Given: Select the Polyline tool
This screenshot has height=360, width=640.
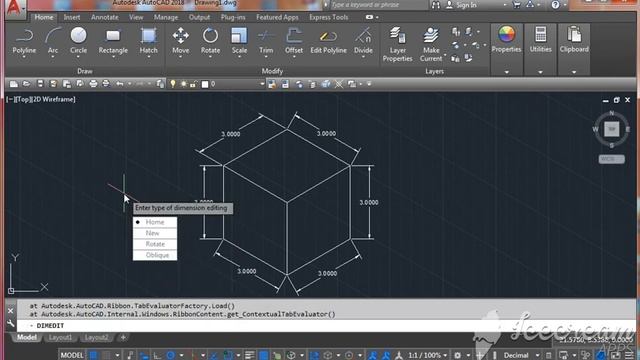Looking at the screenshot, I should [24, 41].
